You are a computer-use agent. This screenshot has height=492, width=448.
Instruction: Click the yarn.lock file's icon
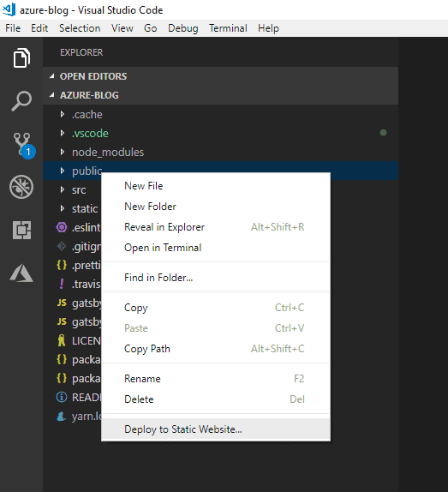point(62,417)
